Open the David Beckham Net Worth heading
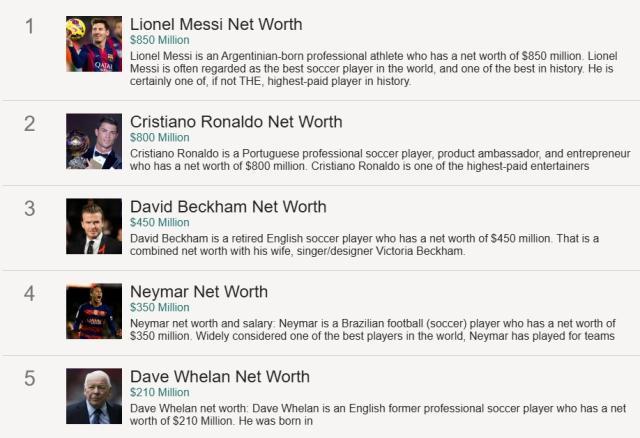The image size is (640, 438). click(228, 207)
